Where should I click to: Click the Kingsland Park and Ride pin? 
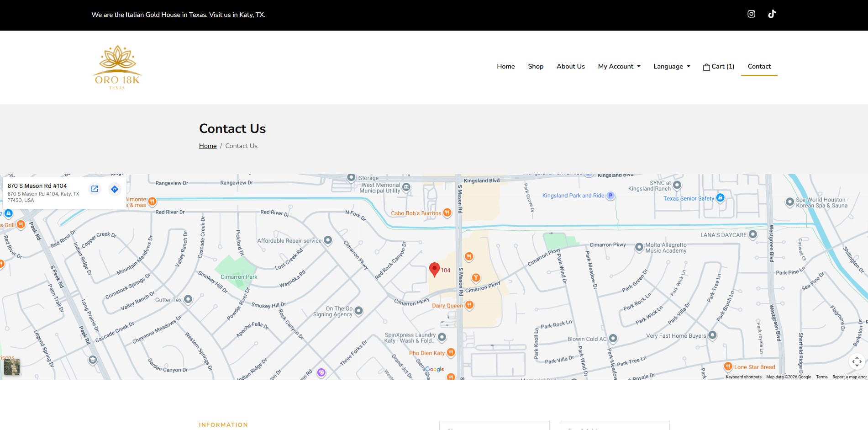pyautogui.click(x=610, y=196)
